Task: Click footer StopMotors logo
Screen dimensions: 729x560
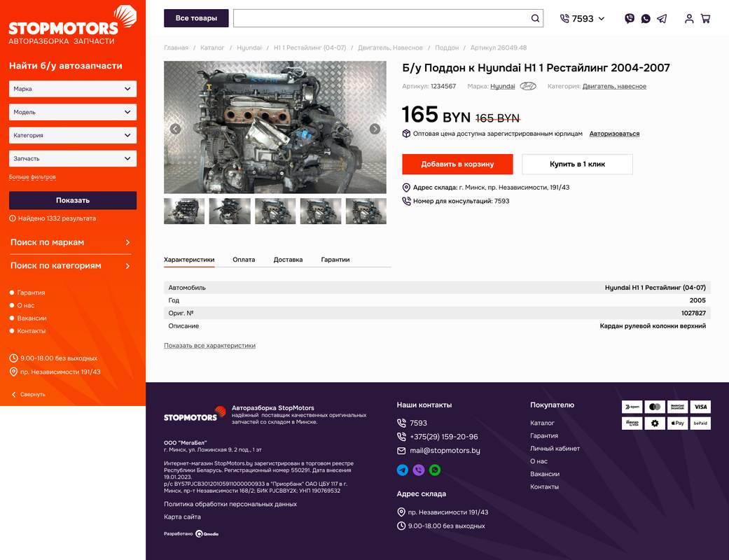Action: click(195, 414)
